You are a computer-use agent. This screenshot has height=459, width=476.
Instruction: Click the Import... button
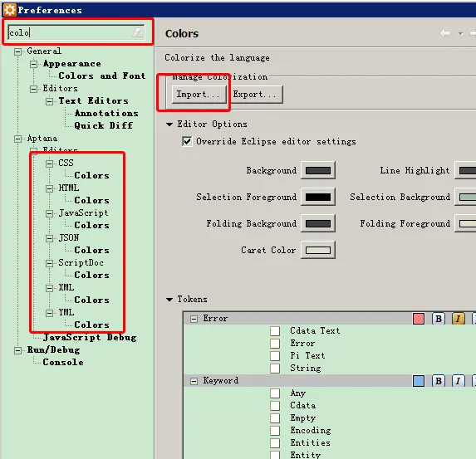coord(199,95)
